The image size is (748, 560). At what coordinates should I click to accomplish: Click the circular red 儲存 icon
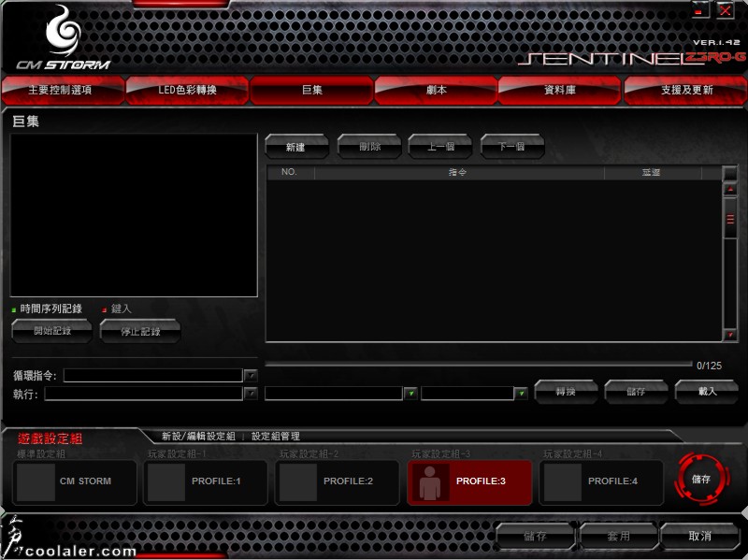coord(701,480)
